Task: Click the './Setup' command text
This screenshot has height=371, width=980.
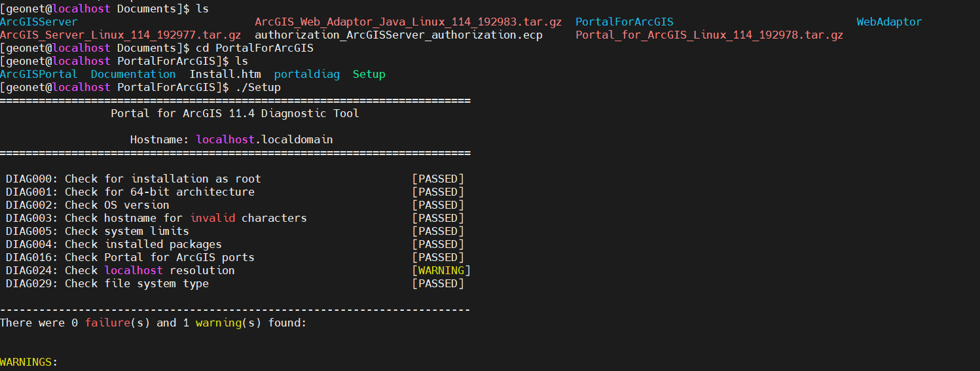Action: point(258,88)
